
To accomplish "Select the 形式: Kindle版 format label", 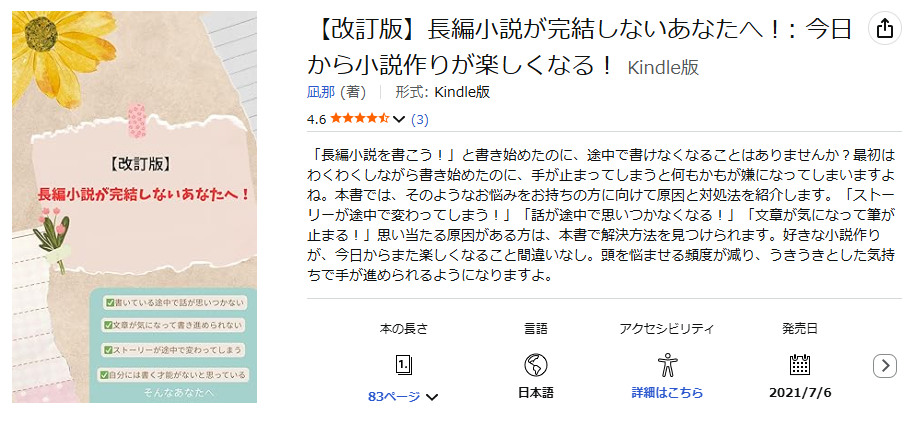I will 443,92.
